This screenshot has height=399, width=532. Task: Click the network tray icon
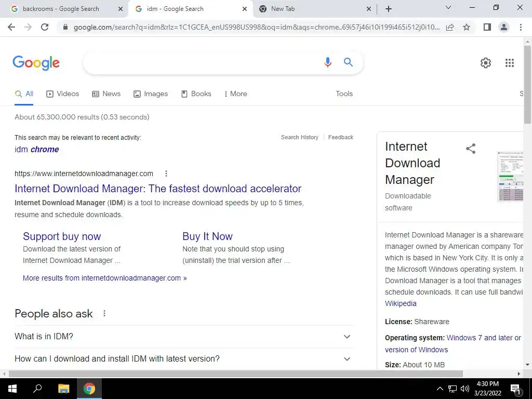click(453, 389)
